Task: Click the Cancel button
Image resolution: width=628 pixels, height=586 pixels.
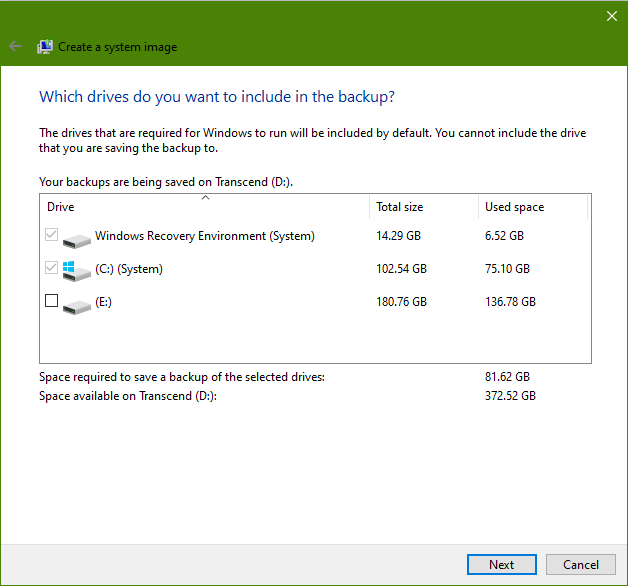Action: click(x=581, y=564)
